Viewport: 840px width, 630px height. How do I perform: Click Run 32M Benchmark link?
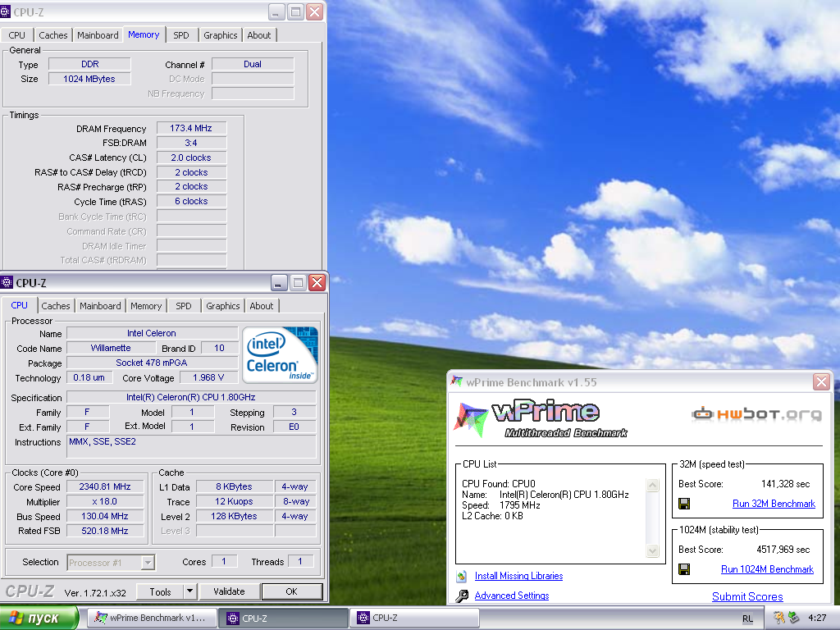point(774,504)
